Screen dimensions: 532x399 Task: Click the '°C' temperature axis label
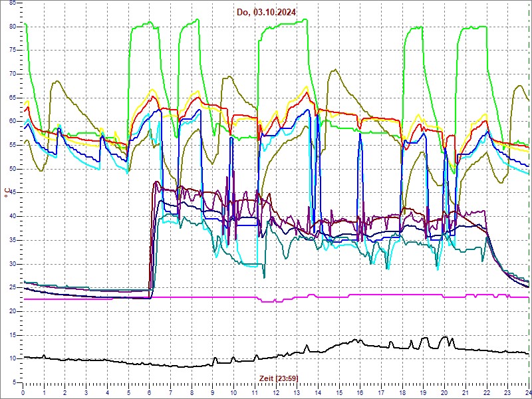click(x=7, y=194)
